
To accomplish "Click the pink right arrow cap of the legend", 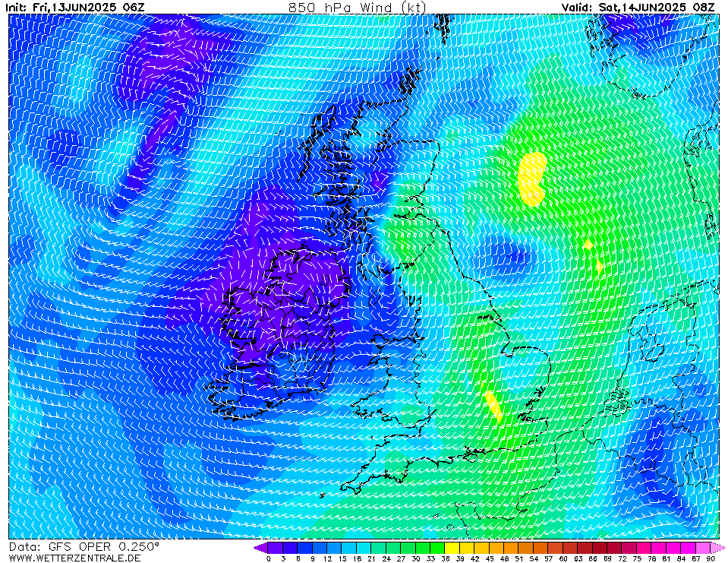I will [x=717, y=548].
